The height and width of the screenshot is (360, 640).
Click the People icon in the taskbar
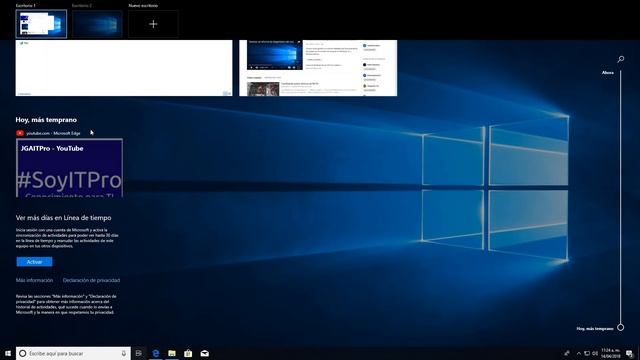coord(567,353)
